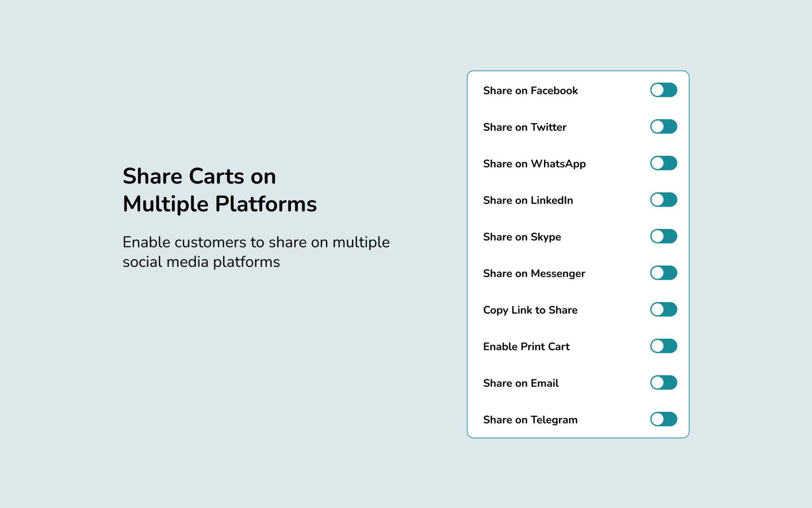The image size is (812, 508).
Task: Disable the Share on Twitter toggle
Action: point(664,126)
